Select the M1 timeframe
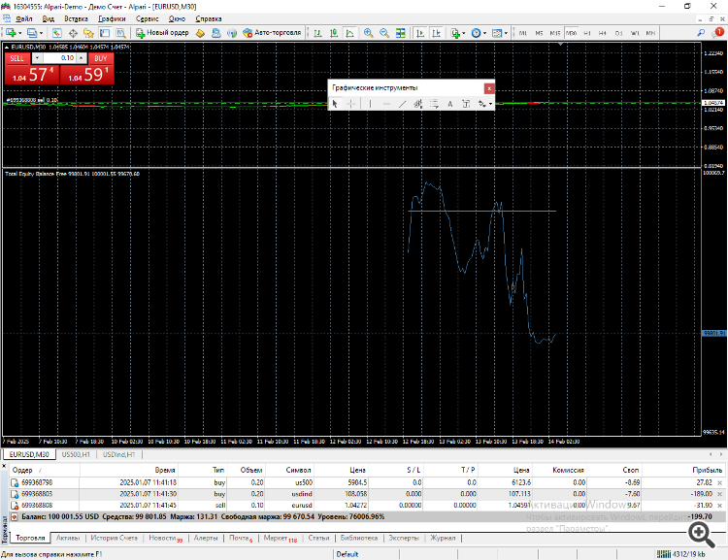The height and width of the screenshot is (560, 728). [x=523, y=33]
